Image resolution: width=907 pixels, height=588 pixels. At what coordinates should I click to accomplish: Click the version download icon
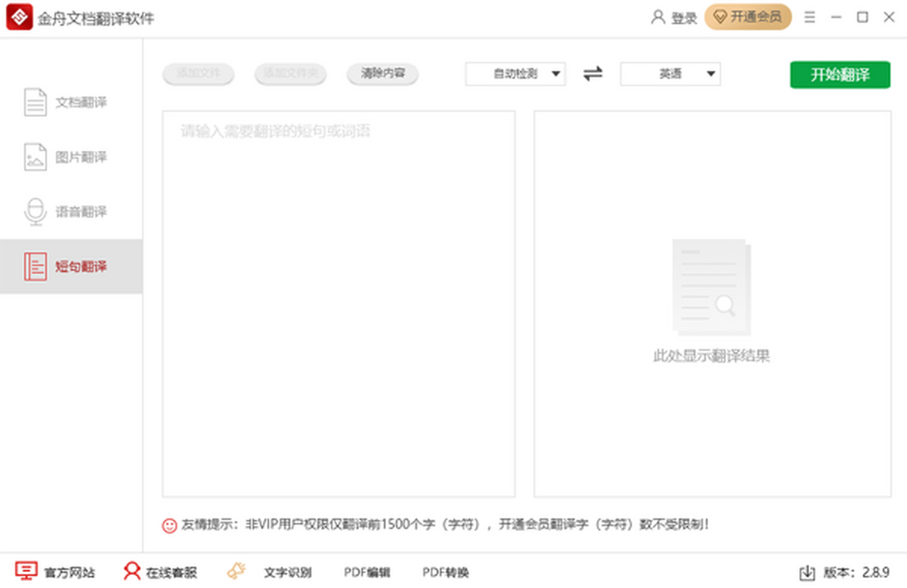click(x=807, y=572)
